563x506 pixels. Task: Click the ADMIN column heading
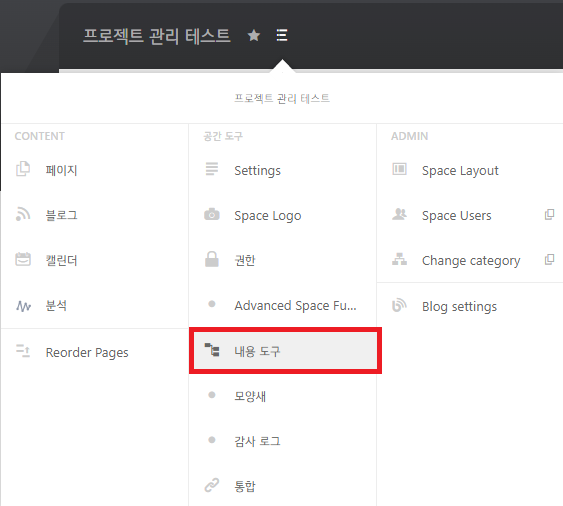pos(409,136)
